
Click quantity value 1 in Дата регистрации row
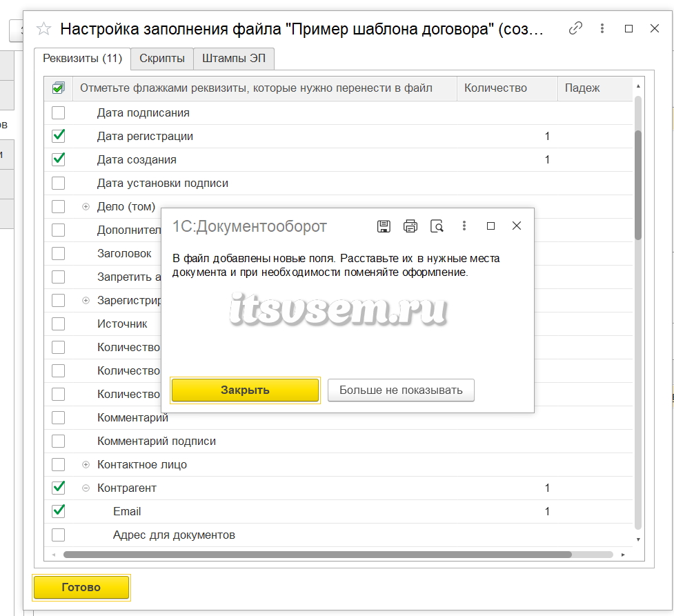pos(547,137)
